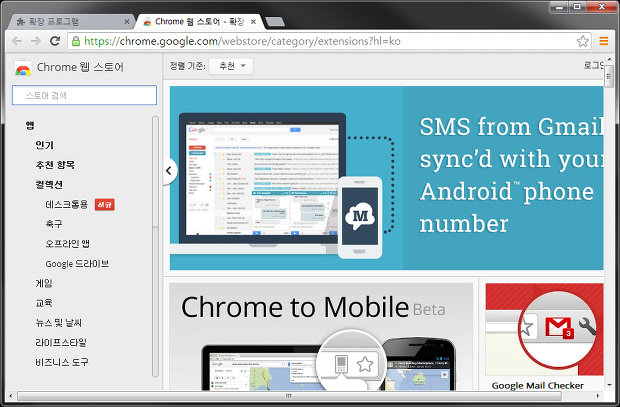Focus the 스토어 검색 search box
620x407 pixels.
84,95
